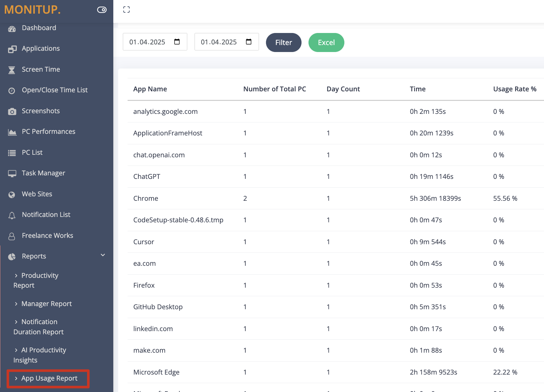Go to Web Sites page

pos(37,194)
